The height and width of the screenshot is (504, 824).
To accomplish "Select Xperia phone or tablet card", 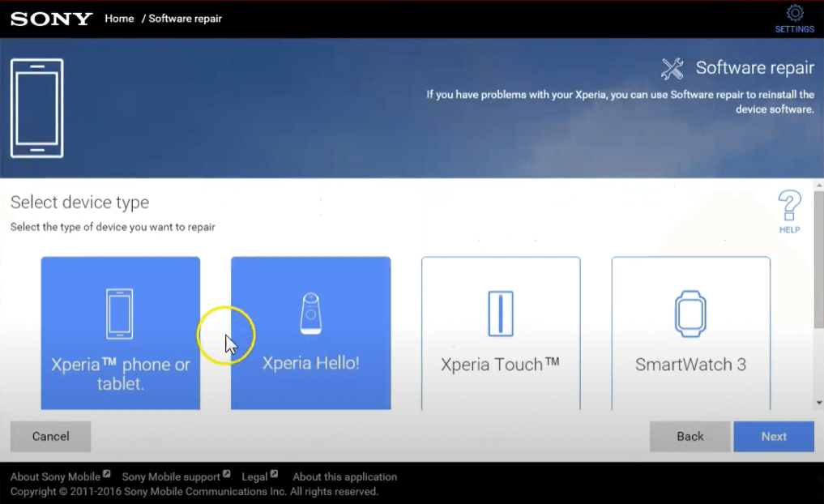I will tap(121, 333).
